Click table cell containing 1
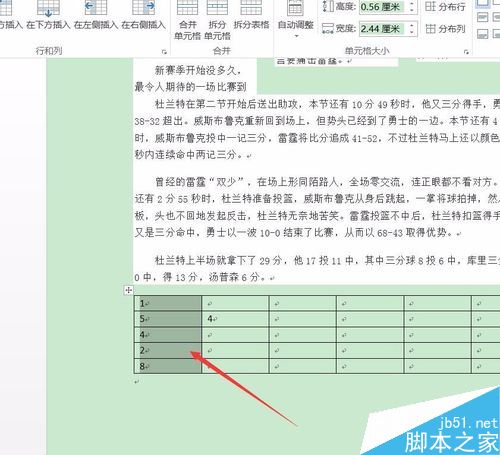 pos(168,303)
